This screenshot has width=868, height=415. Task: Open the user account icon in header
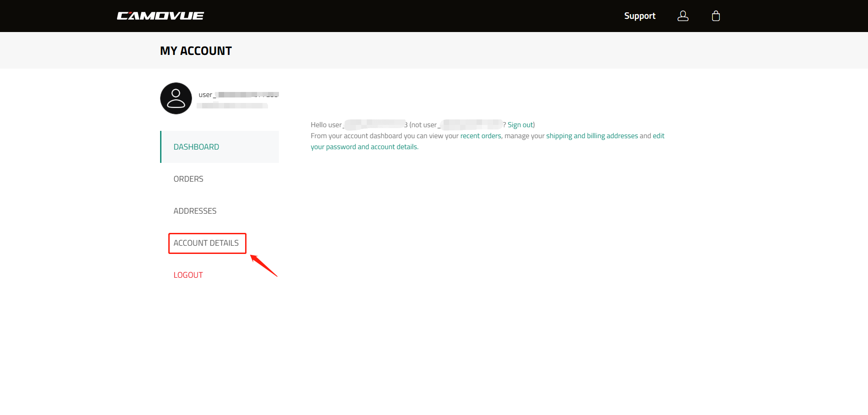tap(683, 16)
